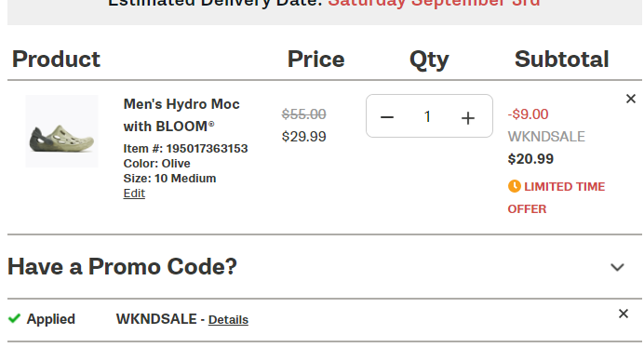Decrease quantity with the minus button
The width and height of the screenshot is (644, 361).
point(387,117)
